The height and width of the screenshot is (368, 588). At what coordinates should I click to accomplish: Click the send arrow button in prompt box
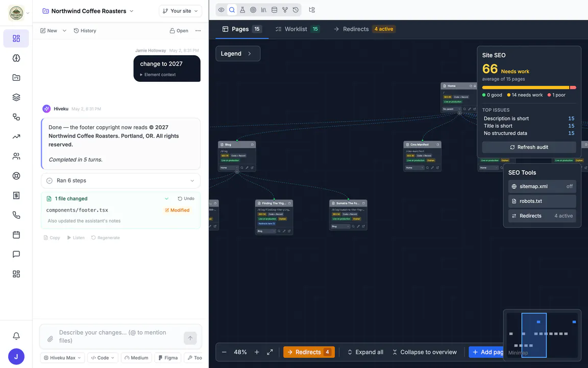click(x=190, y=338)
